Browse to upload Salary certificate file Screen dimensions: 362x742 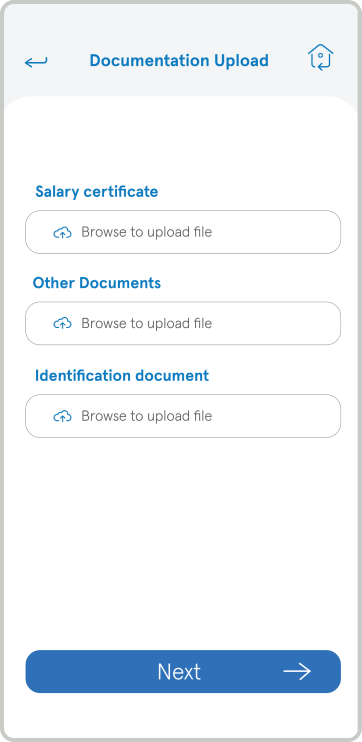click(x=183, y=232)
